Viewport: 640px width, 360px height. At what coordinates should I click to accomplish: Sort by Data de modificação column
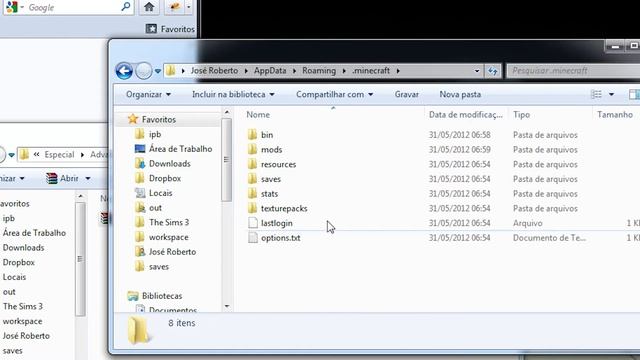466,115
